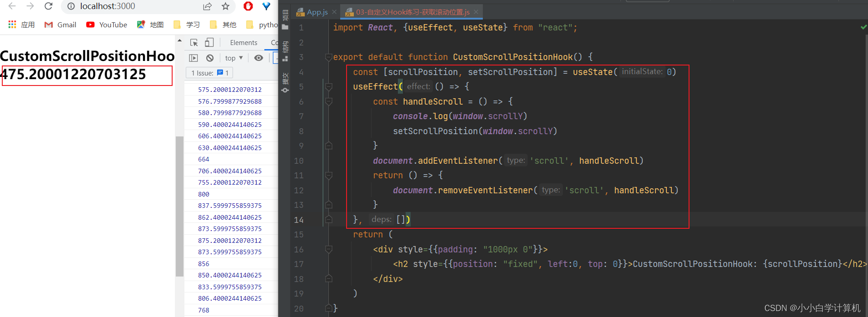Open the top JavaScript context dropdown

pos(234,58)
